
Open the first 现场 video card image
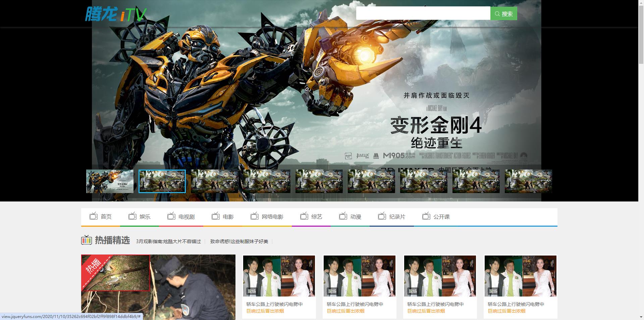[x=279, y=276]
